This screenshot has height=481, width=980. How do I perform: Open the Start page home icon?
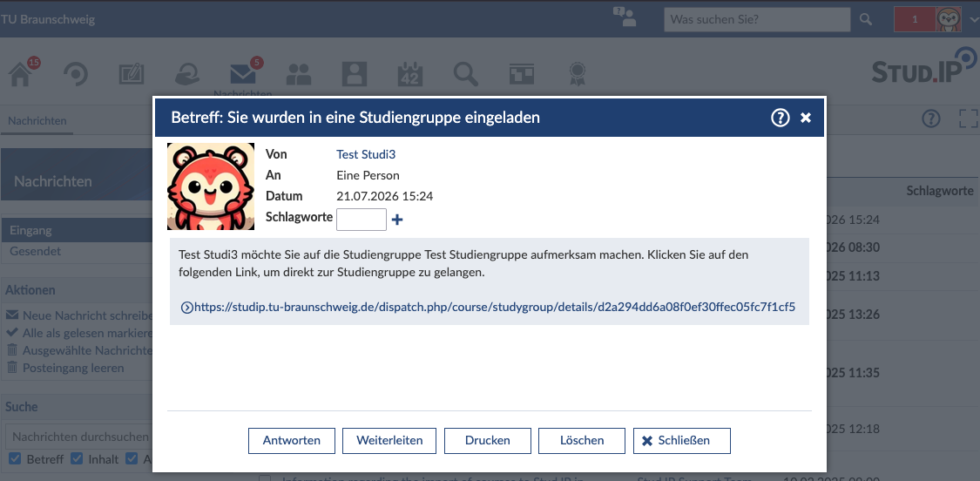tap(20, 75)
